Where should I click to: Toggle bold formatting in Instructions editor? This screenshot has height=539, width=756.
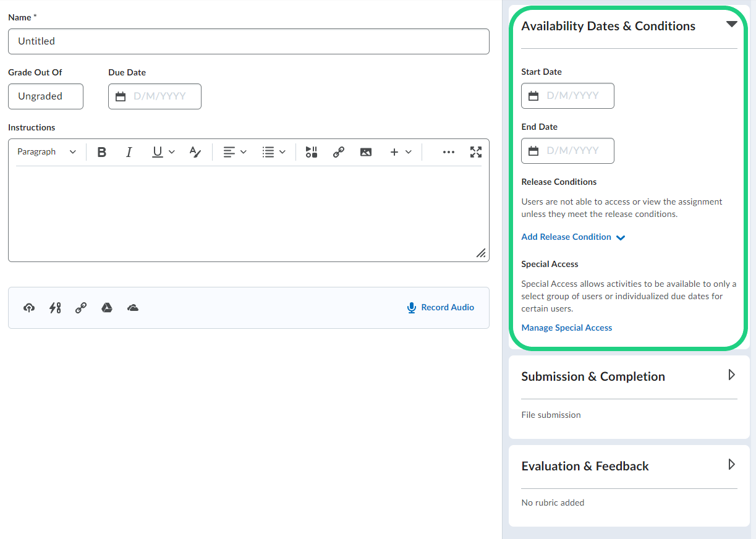pyautogui.click(x=102, y=152)
